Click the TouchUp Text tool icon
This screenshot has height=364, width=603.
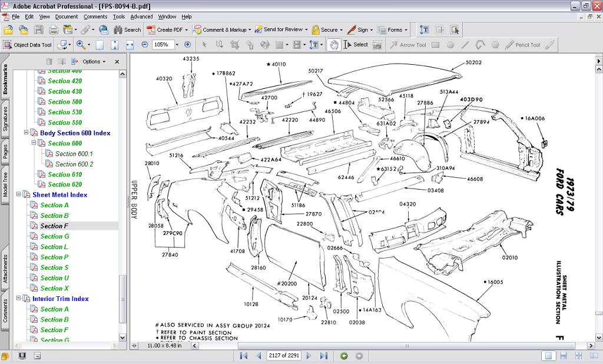point(425,29)
